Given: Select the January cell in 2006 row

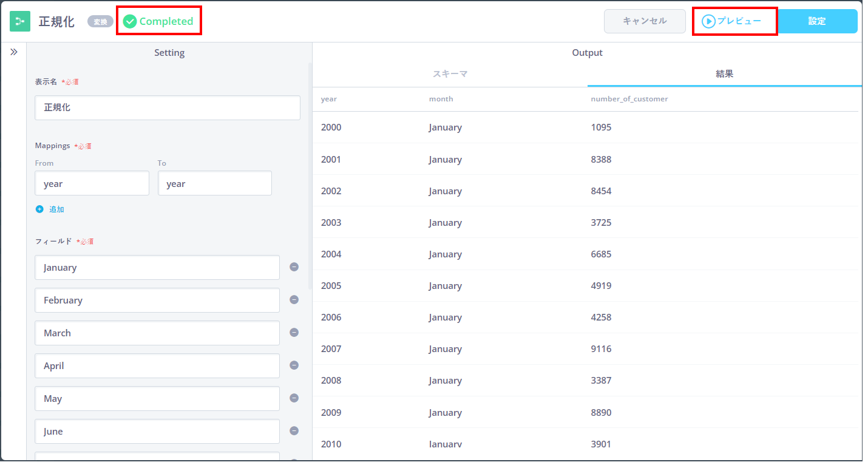Looking at the screenshot, I should [x=445, y=317].
